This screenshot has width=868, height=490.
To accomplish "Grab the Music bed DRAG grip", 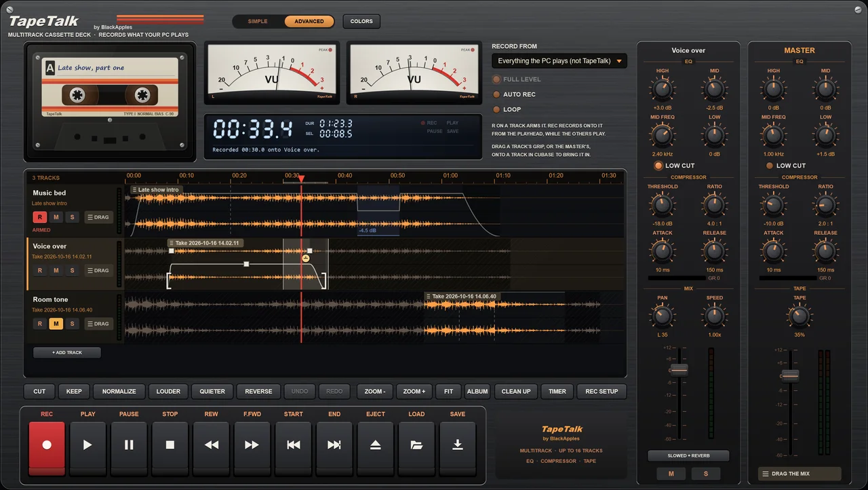I will (x=99, y=217).
